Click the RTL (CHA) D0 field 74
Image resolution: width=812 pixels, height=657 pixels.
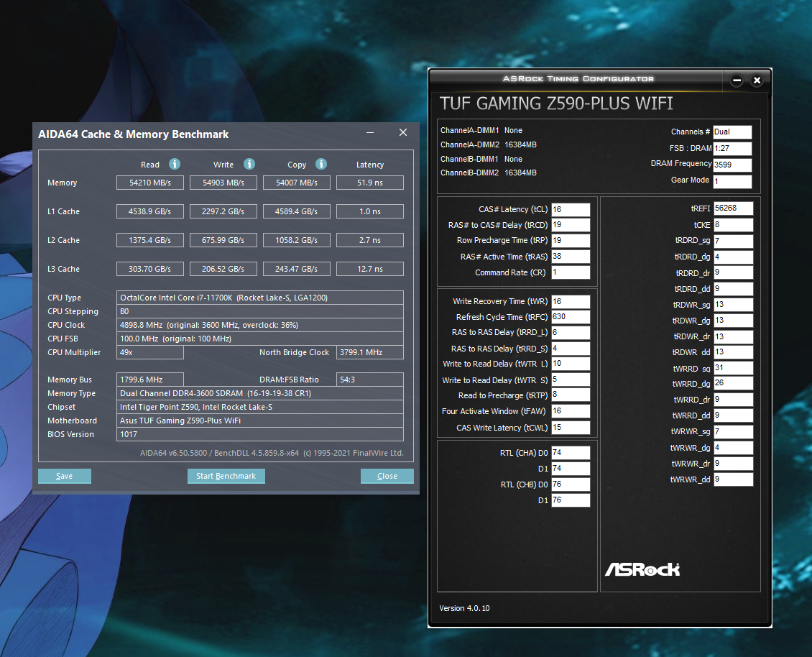click(571, 453)
